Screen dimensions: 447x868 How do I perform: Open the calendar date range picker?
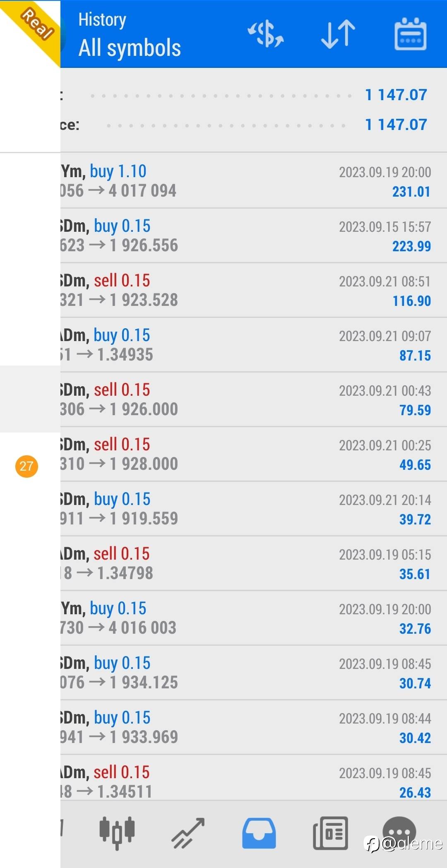pyautogui.click(x=410, y=34)
